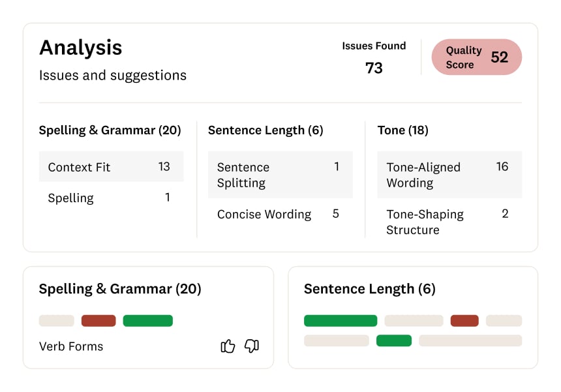Select the Spelling issue row
Viewport: 561px width, 392px height.
tap(111, 198)
